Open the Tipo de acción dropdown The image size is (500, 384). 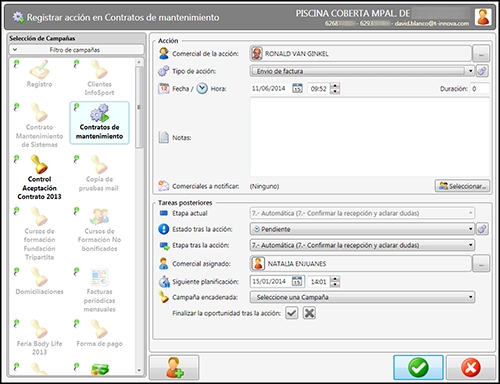coord(470,71)
